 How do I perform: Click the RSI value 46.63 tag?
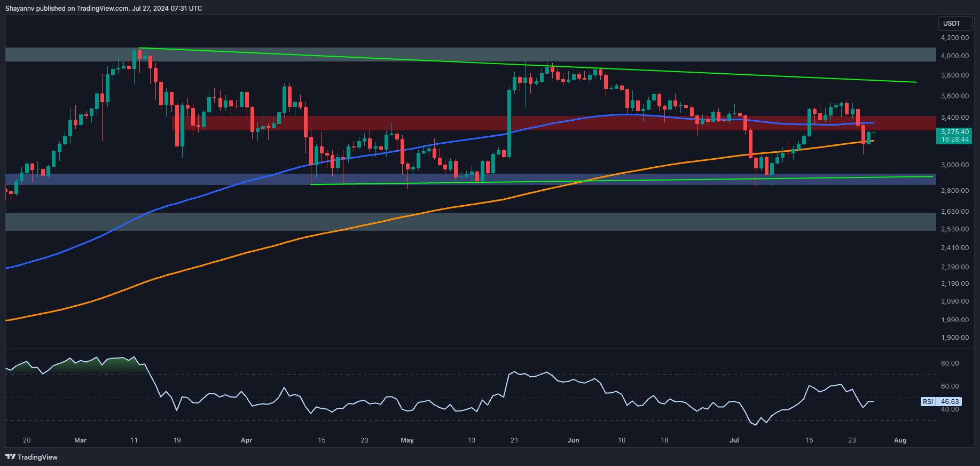coord(950,402)
